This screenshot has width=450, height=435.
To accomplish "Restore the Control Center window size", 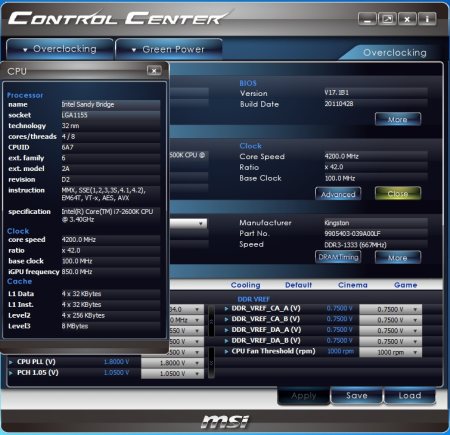I will (x=387, y=19).
